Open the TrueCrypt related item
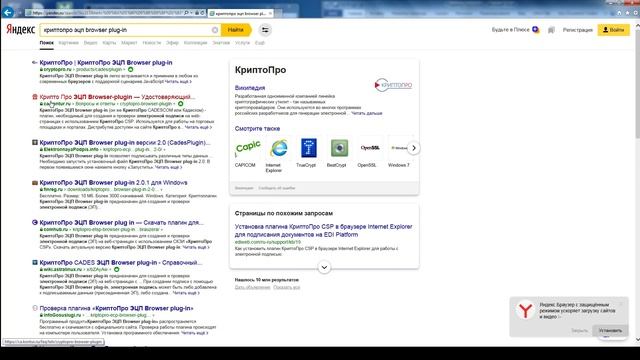The height and width of the screenshot is (360, 640). 308,153
